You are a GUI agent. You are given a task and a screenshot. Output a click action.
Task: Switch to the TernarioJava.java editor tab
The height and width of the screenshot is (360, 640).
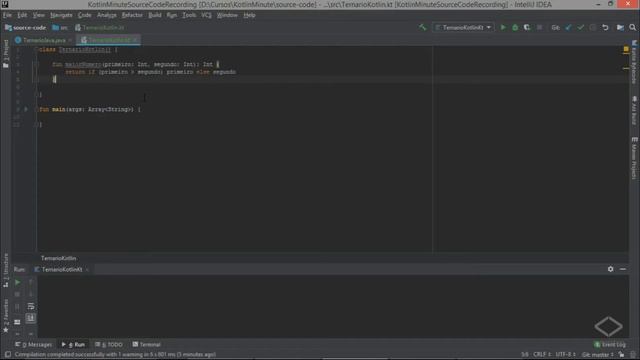44,40
